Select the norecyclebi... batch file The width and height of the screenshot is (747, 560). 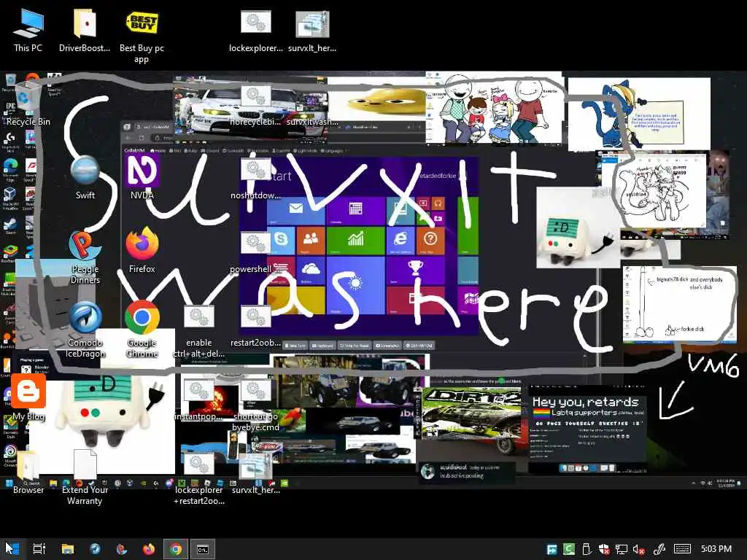[256, 105]
